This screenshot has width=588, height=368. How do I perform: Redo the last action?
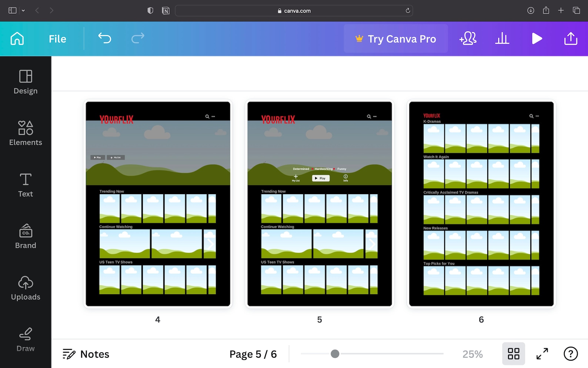pos(138,38)
